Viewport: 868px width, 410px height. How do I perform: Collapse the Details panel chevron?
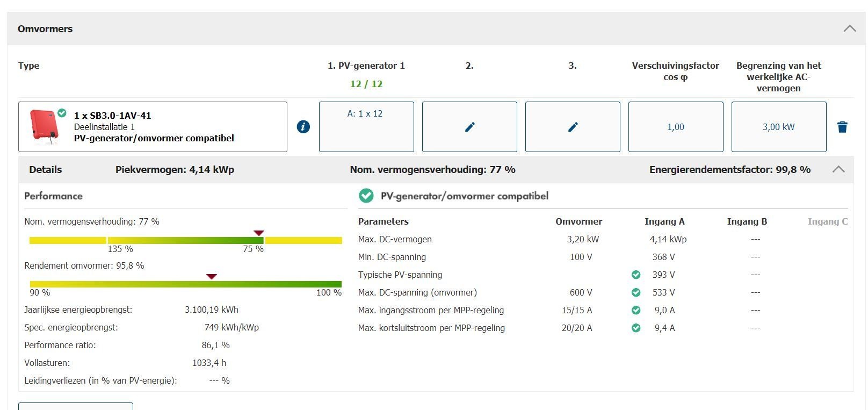838,169
